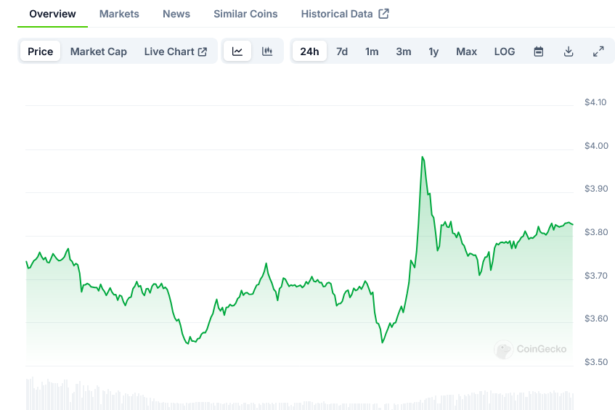Viewport: 615px width, 410px height.
Task: Set chart range to 7d
Action: point(342,51)
